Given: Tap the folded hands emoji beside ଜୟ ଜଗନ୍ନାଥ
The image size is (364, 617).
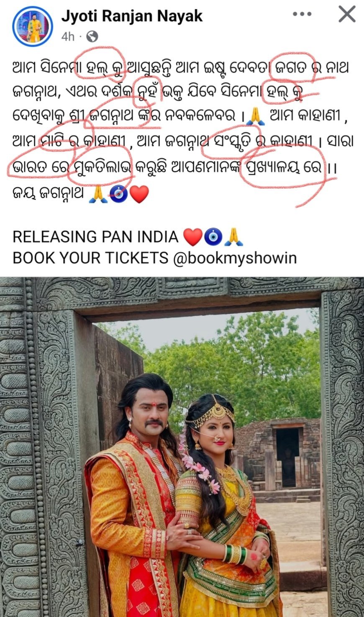Looking at the screenshot, I should coord(98,194).
